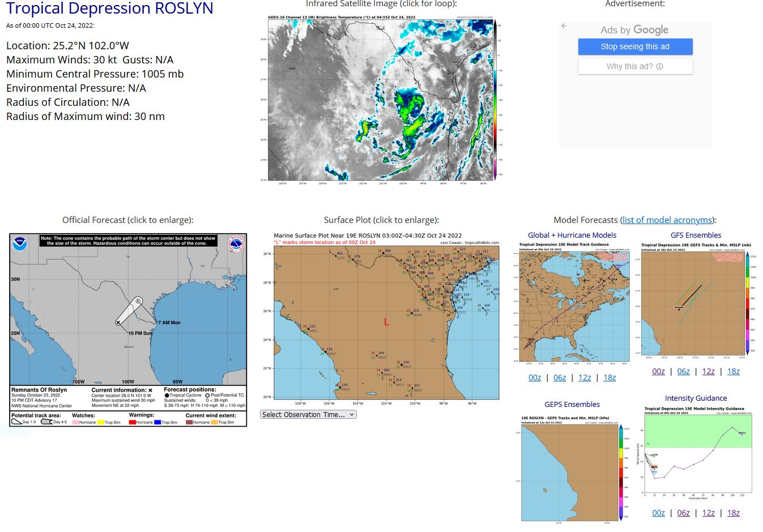This screenshot has height=532, width=763.
Task: Click the 'Surface Plot (click to enlarge):' heading
Action: [381, 220]
